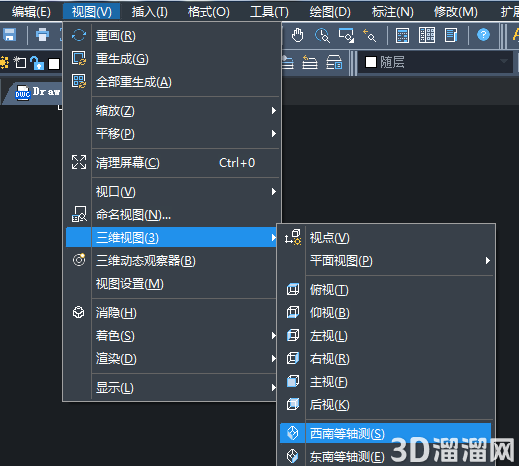This screenshot has width=519, height=466.
Task: Click the layer unlock padlock icon
Action: [x=37, y=63]
